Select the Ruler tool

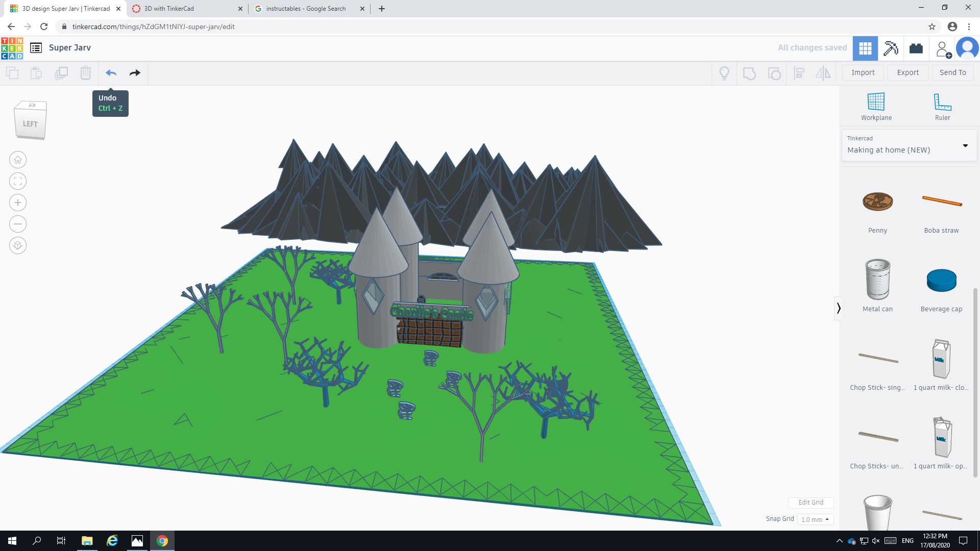(x=942, y=107)
